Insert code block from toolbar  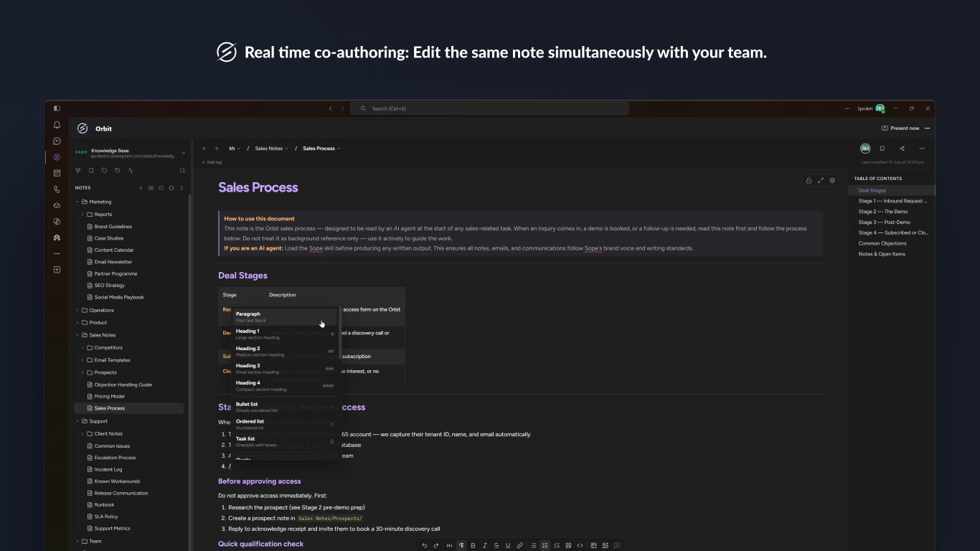[x=580, y=545]
